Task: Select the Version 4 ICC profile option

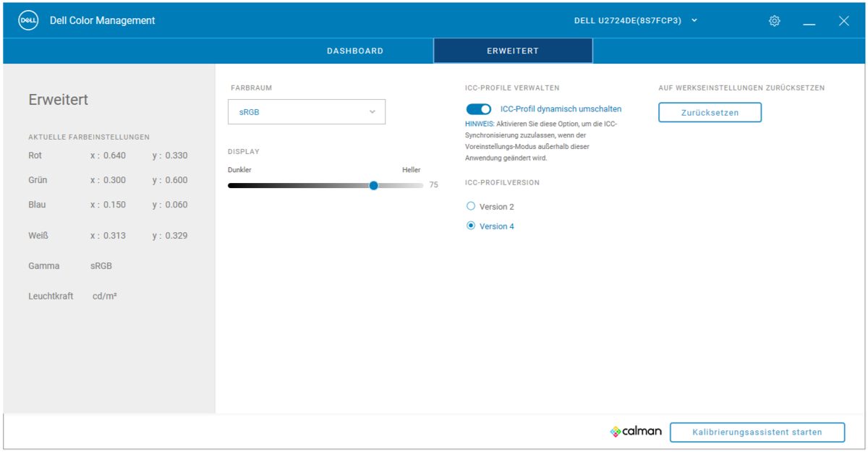Action: coord(471,226)
